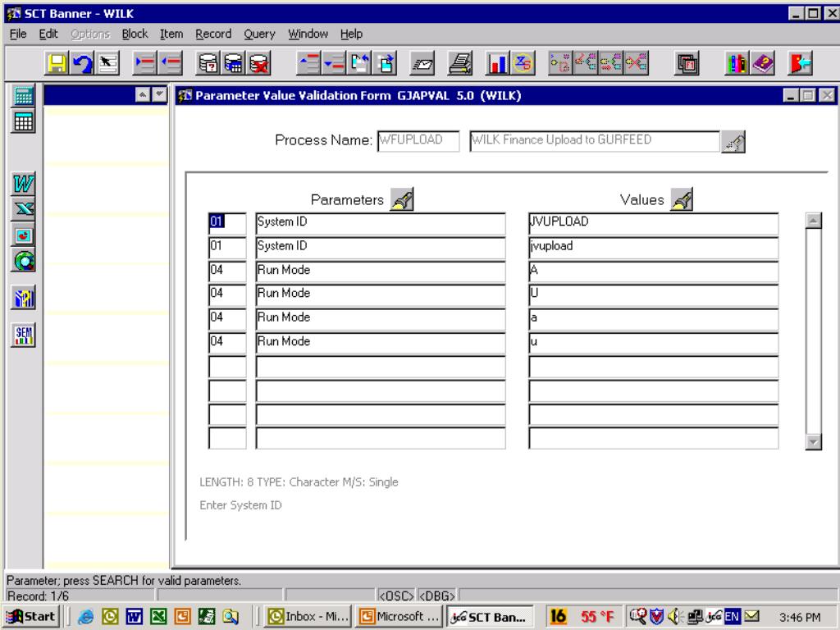The image size is (840, 630).
Task: Open the Help menu
Action: pos(351,34)
